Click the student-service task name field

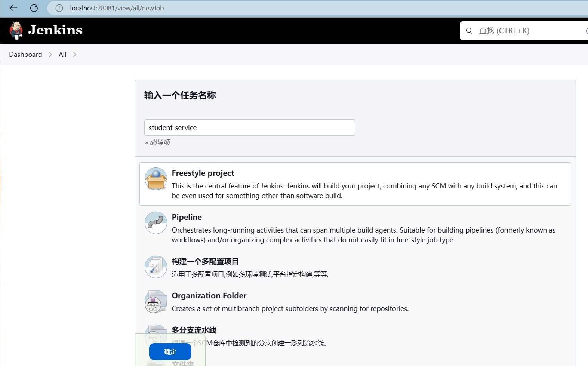[250, 127]
